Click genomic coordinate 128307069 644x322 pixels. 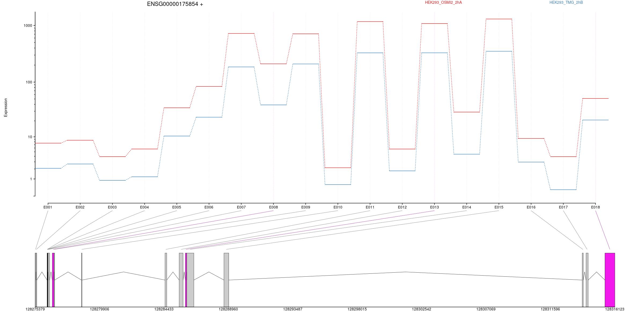[486, 309]
